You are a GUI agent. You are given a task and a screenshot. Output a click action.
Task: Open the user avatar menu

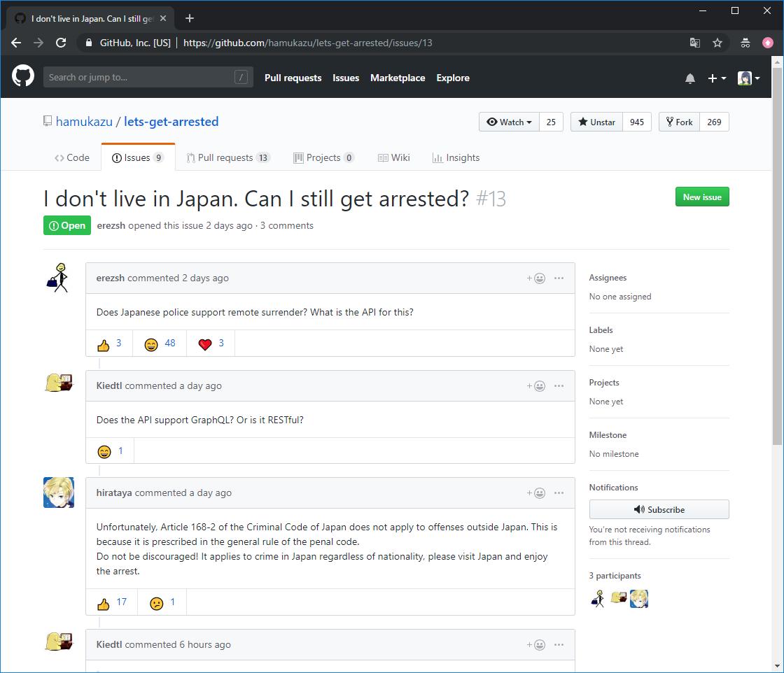[748, 78]
